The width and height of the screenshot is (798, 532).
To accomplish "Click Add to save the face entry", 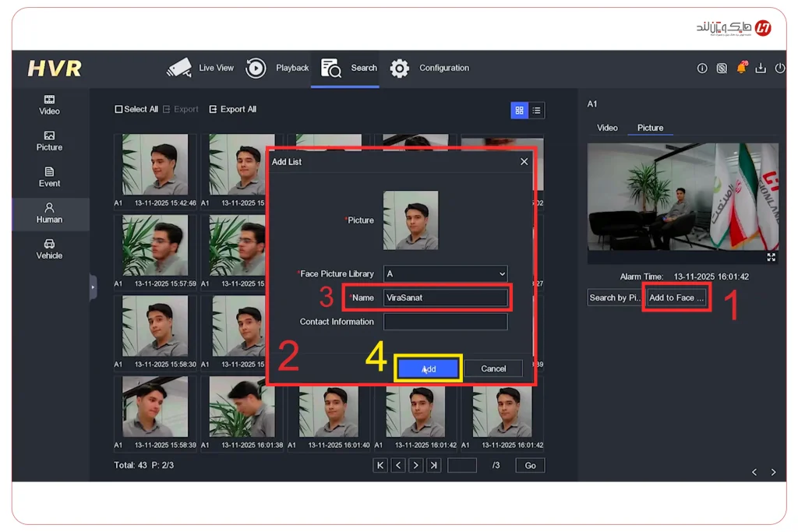I will click(x=428, y=368).
